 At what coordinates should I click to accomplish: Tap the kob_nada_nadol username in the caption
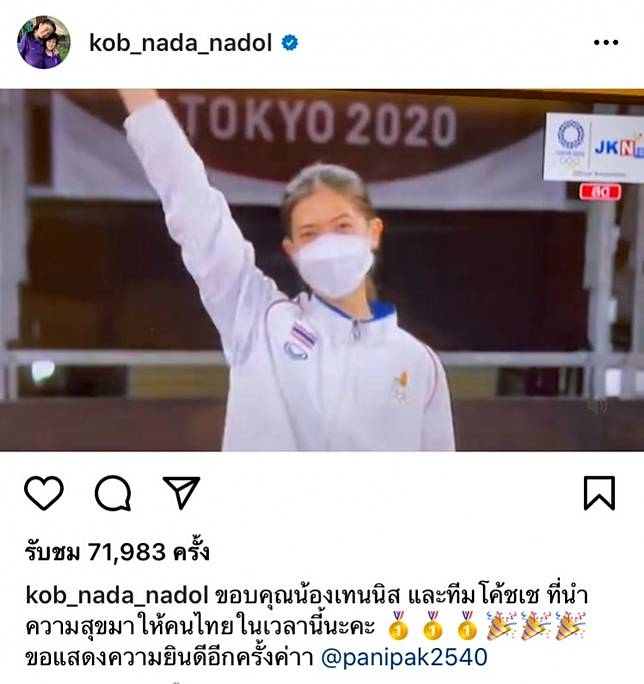click(117, 595)
